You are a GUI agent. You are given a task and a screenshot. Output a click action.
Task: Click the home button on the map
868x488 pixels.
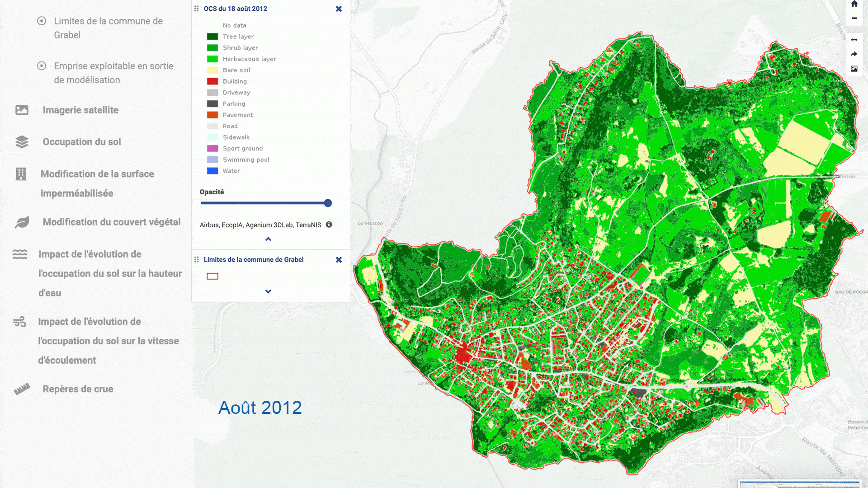tap(854, 4)
